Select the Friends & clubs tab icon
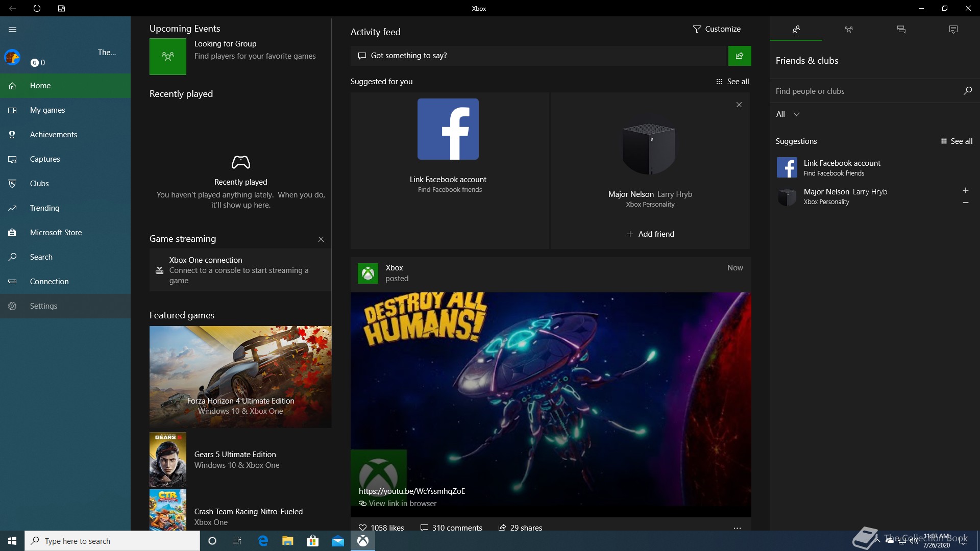This screenshot has height=551, width=980. [x=796, y=30]
